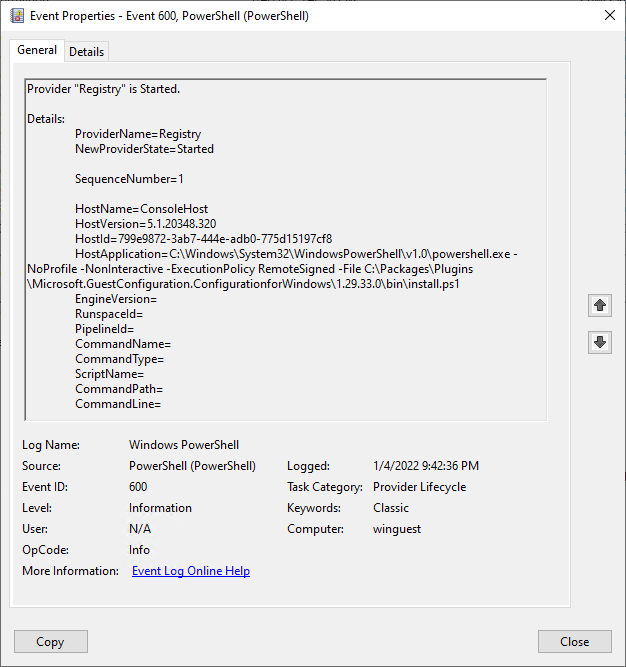The image size is (626, 667).
Task: Click the 'CommandPath=' line
Action: [119, 389]
